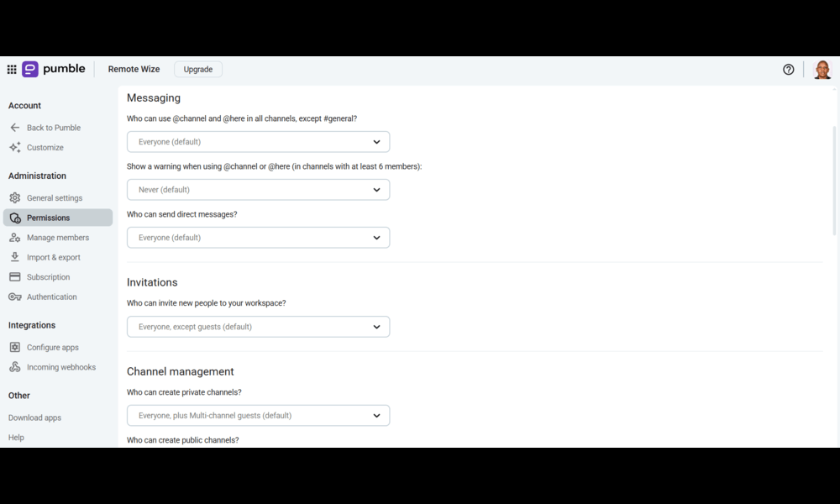Viewport: 840px width, 504px height.
Task: Expand the Never (default) warning dropdown
Action: [258, 190]
